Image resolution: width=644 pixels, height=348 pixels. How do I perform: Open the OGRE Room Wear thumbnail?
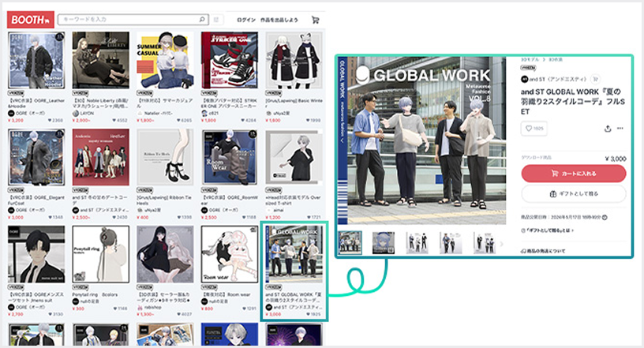click(x=230, y=157)
